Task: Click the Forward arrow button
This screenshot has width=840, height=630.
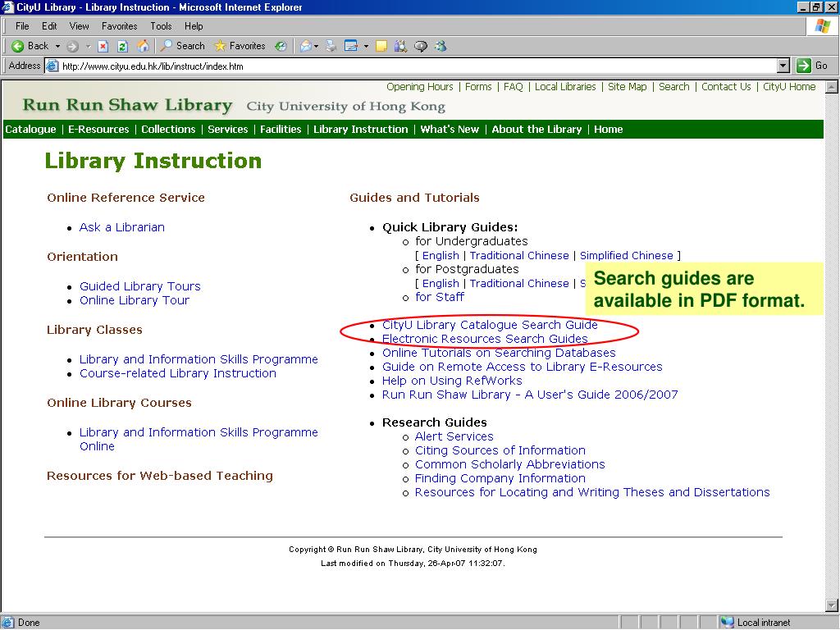Action: click(x=72, y=47)
